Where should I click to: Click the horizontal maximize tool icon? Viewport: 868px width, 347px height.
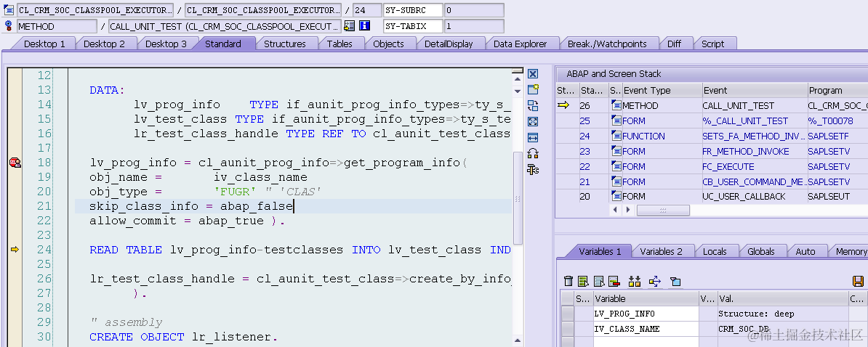533,138
